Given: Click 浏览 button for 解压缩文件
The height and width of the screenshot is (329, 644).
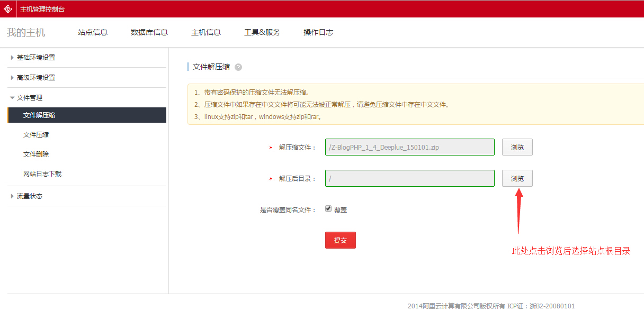Looking at the screenshot, I should click(x=517, y=147).
